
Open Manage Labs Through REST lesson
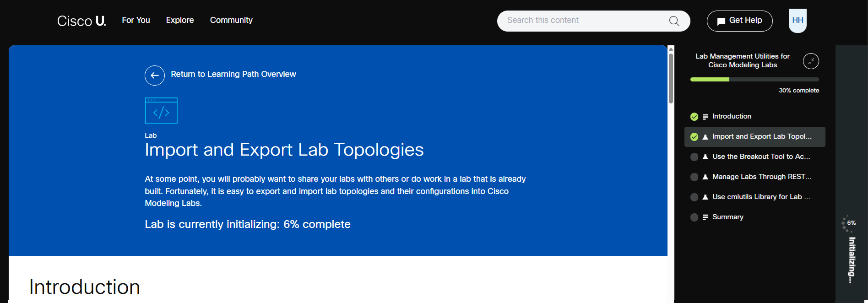coord(754,177)
